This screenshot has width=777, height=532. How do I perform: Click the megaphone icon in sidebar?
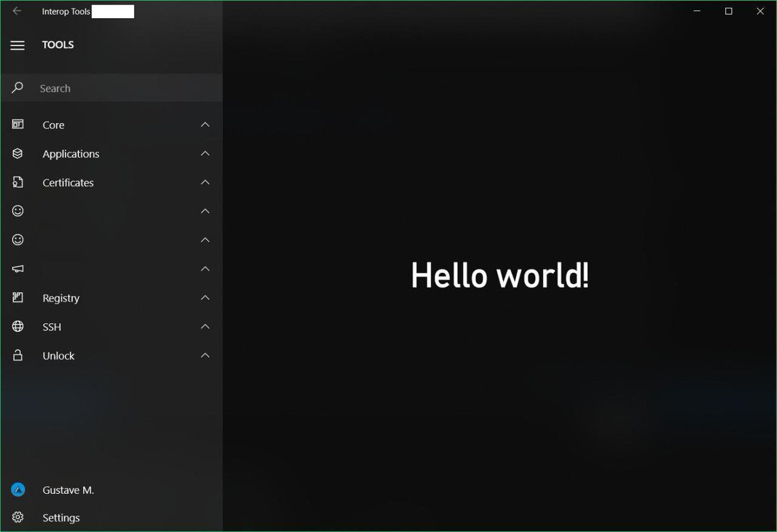[17, 269]
